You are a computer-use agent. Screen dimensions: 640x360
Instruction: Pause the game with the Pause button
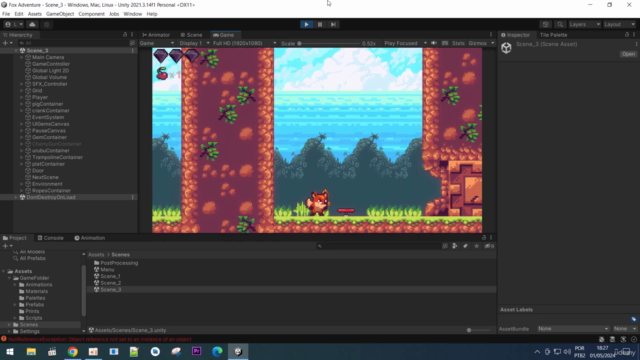[320, 24]
